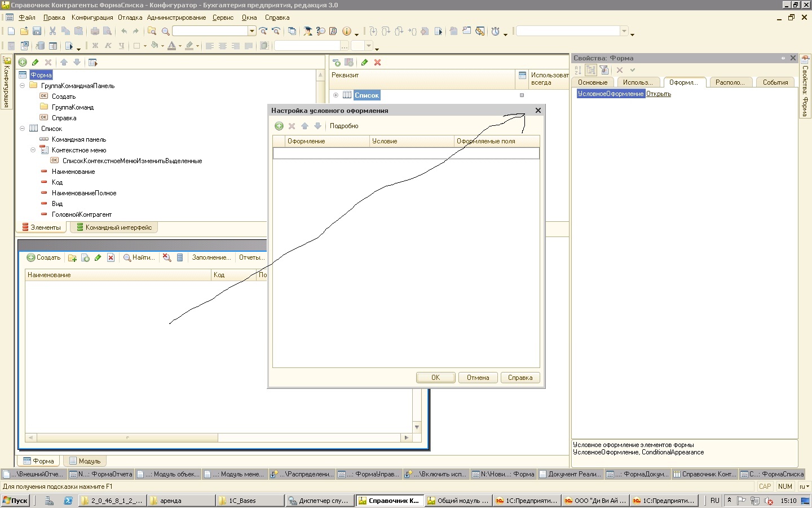Viewport: 812px width, 508px height.
Task: Click align left icon in format toolbar
Action: 209,46
